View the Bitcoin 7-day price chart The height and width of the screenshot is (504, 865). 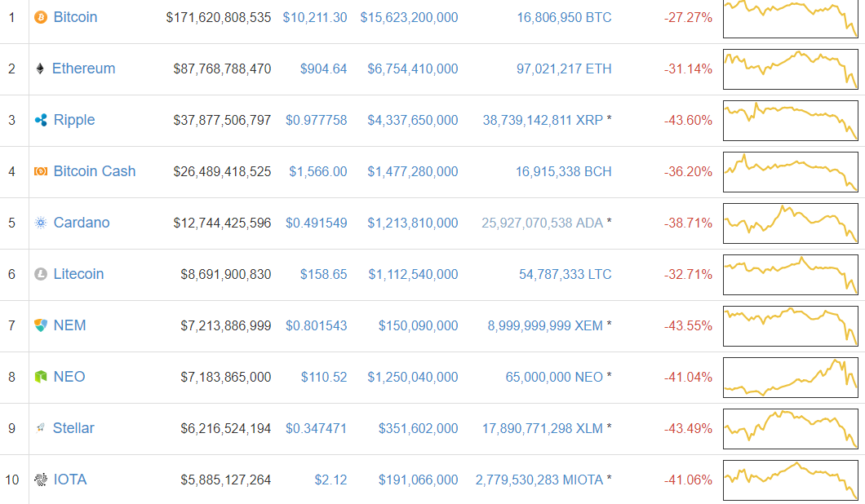pos(790,18)
